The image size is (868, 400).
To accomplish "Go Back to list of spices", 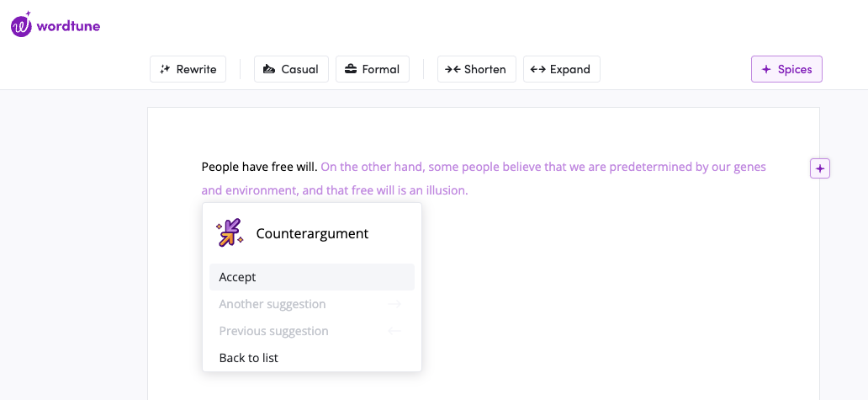I will coord(248,358).
